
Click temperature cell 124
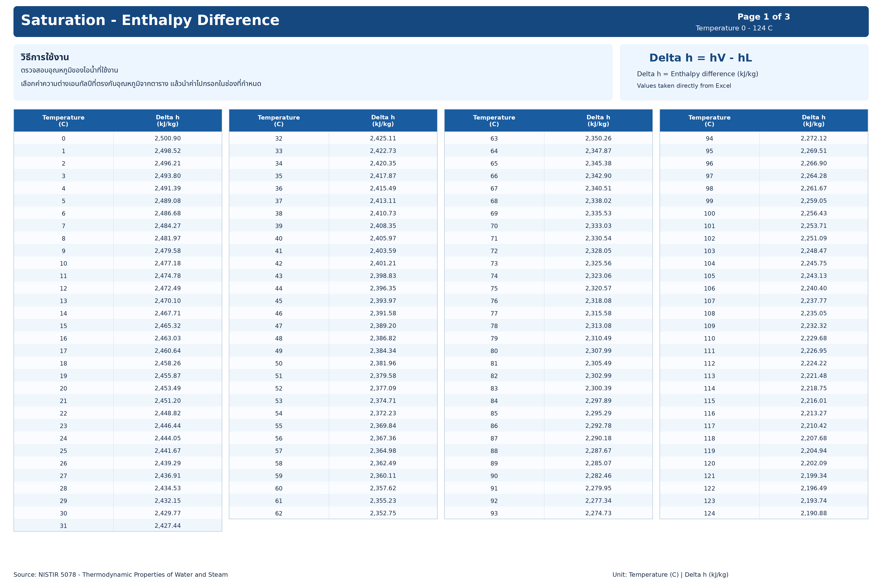(x=709, y=513)
